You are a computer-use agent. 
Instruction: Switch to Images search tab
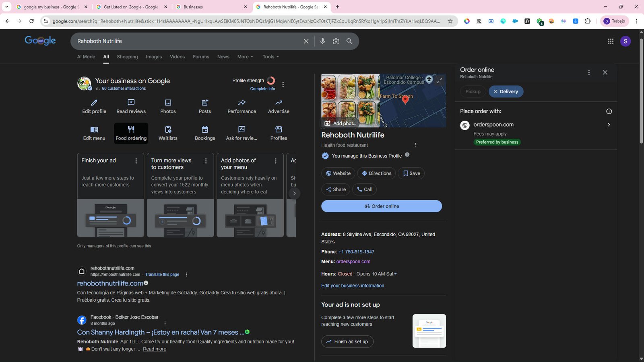click(154, 57)
